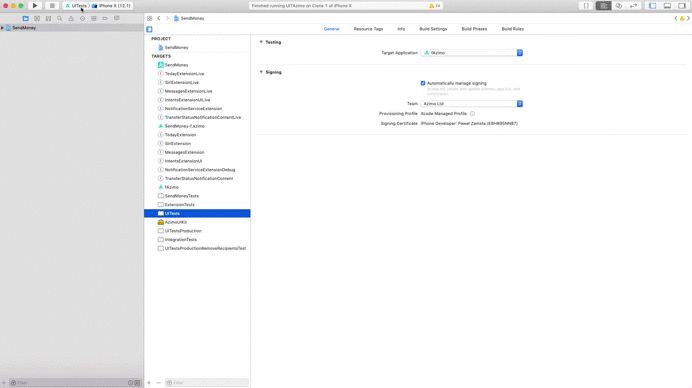Jump to next issue
692x388 pixels.
pos(688,19)
